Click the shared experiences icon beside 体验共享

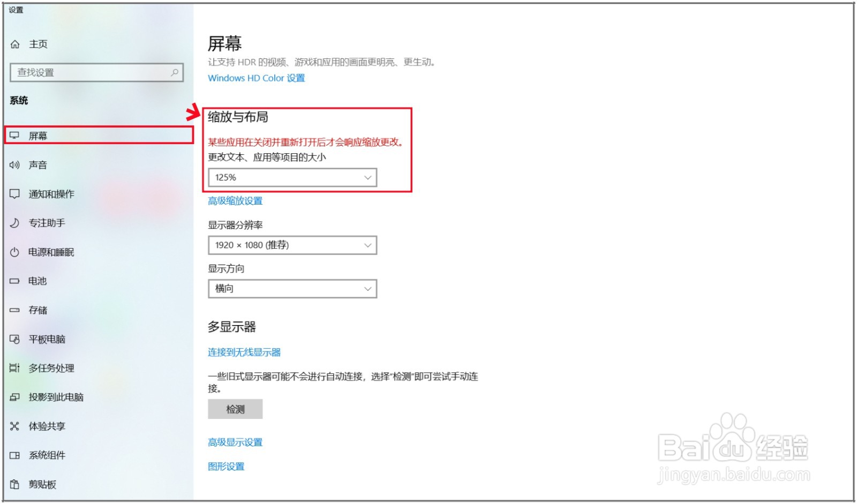[x=15, y=426]
